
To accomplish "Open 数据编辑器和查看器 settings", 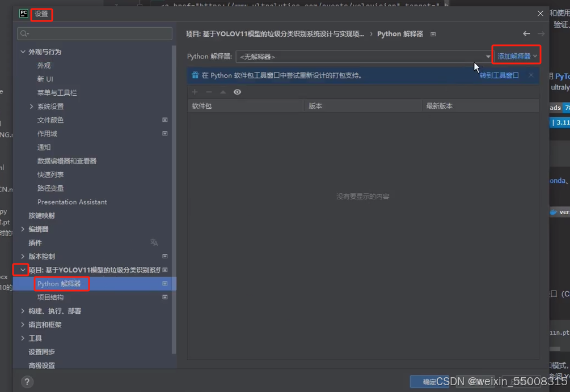I will pyautogui.click(x=67, y=161).
